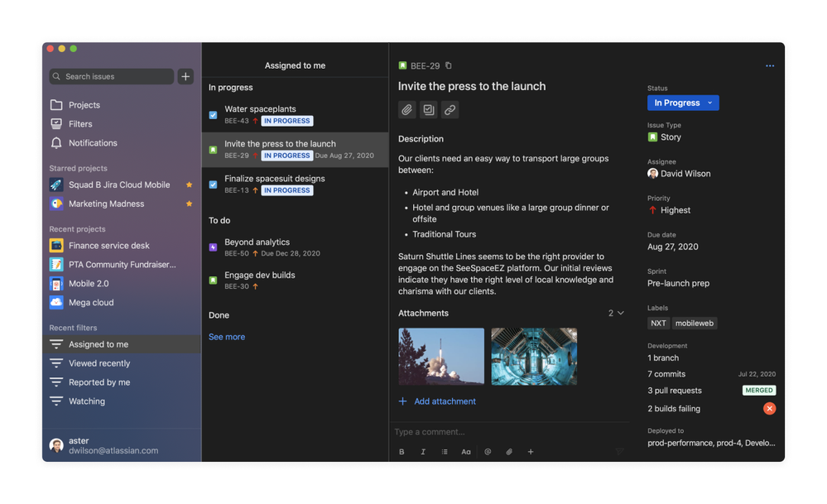
Task: Open Notifications from the sidebar
Action: pyautogui.click(x=91, y=142)
